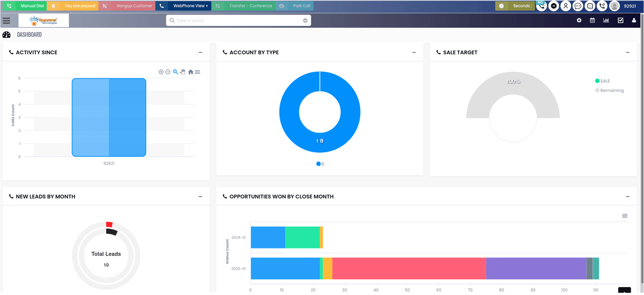Open the calendar icon in header
644x295 pixels.
point(592,20)
